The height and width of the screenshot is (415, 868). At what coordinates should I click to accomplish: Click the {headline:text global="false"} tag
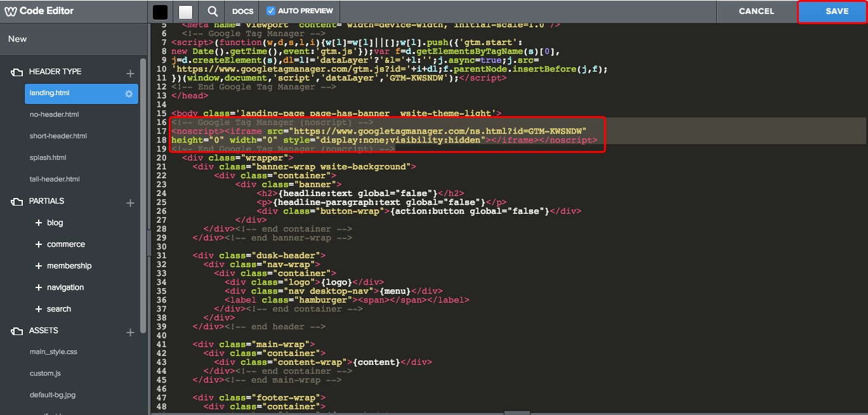tap(358, 194)
